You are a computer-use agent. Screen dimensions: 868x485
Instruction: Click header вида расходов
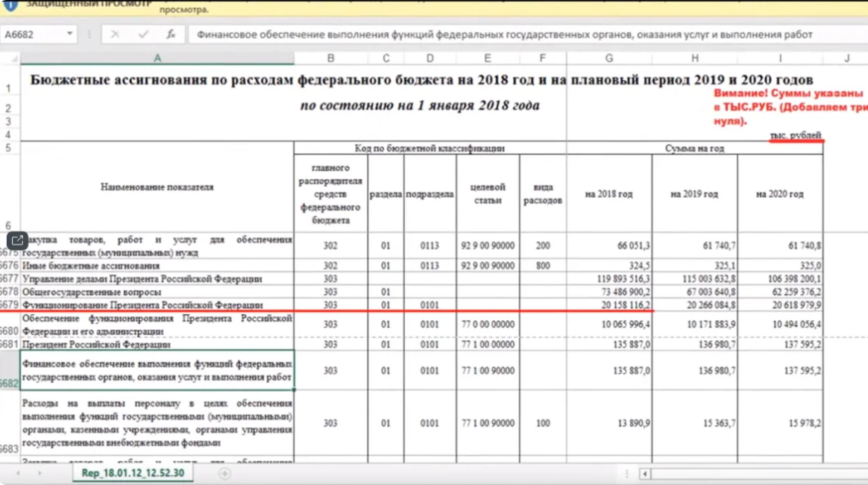click(x=543, y=194)
